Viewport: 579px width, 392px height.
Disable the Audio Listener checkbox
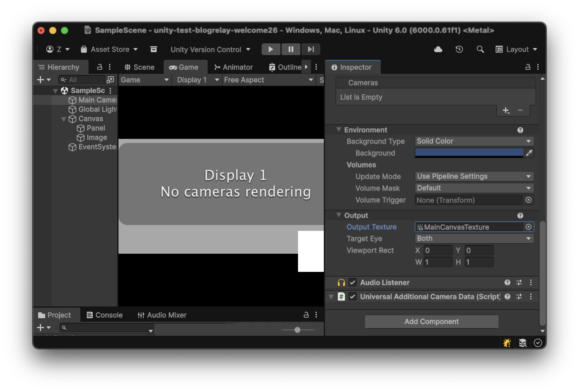click(x=353, y=282)
